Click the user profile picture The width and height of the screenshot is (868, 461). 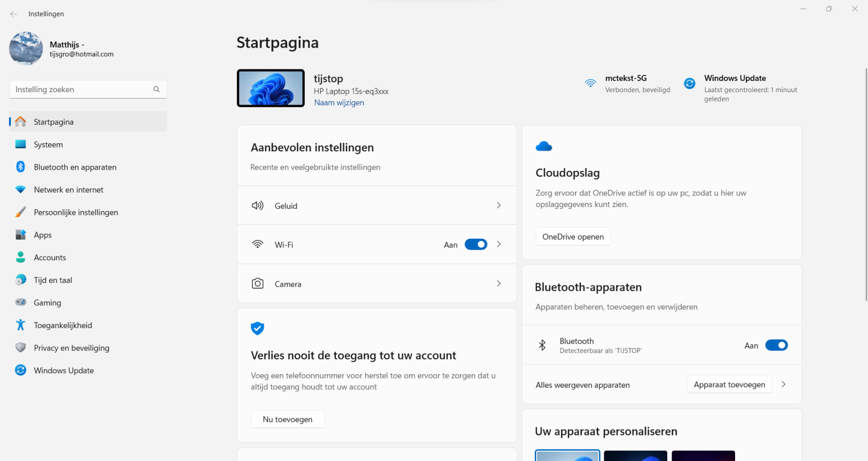click(26, 48)
